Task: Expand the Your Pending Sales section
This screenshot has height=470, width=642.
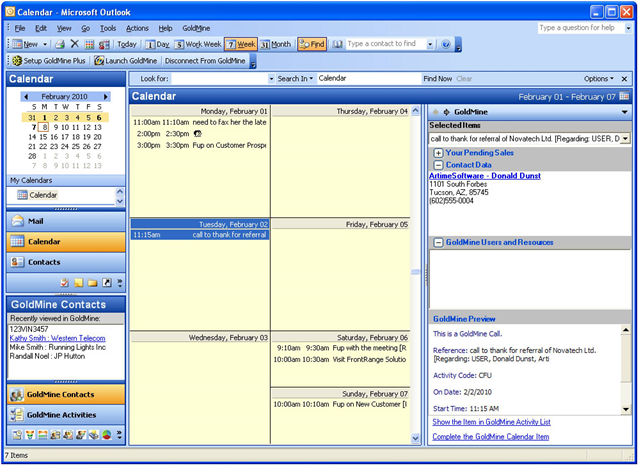Action: coord(438,153)
